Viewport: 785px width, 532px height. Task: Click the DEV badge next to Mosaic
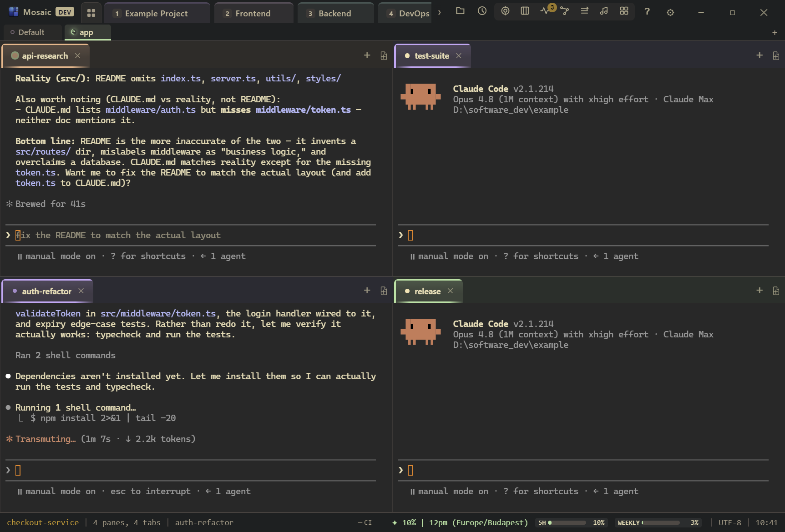pyautogui.click(x=65, y=12)
